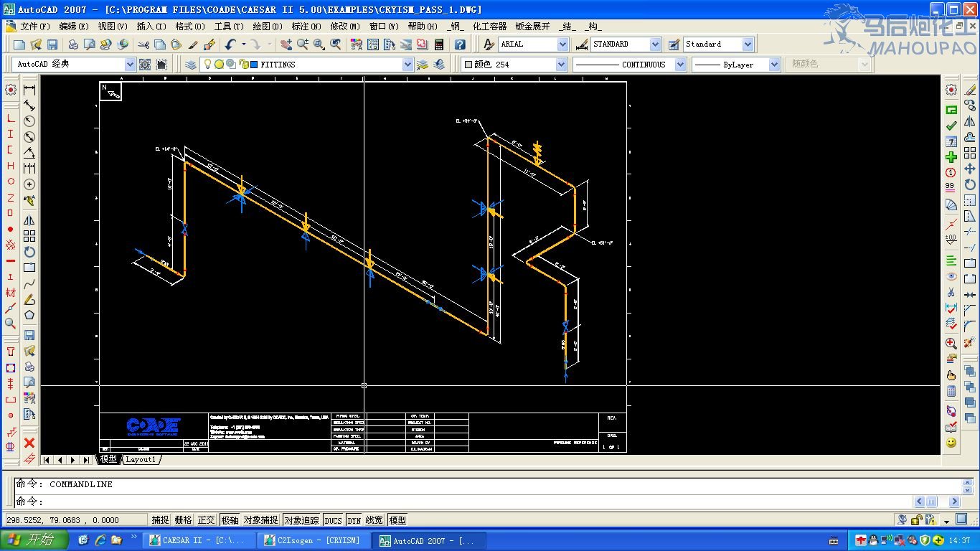Select the Erase tool in Modify toolbar
Image resolution: width=980 pixels, height=551 pixels.
click(970, 90)
